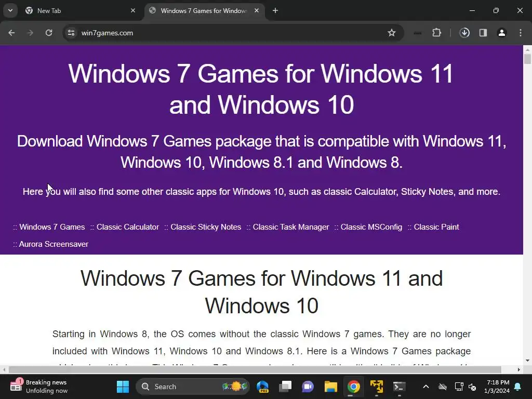Screen dimensions: 532x399
Task: Open the Chrome side panel
Action: [483, 33]
